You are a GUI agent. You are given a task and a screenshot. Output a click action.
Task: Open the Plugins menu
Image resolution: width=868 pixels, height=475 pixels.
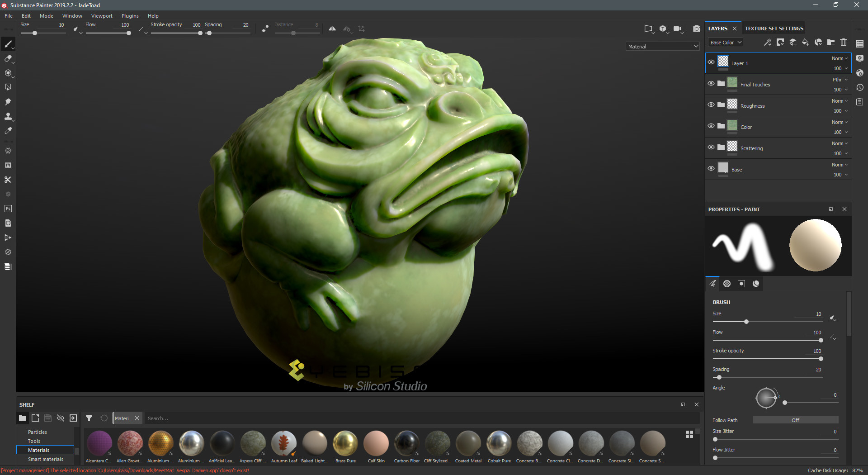(130, 15)
